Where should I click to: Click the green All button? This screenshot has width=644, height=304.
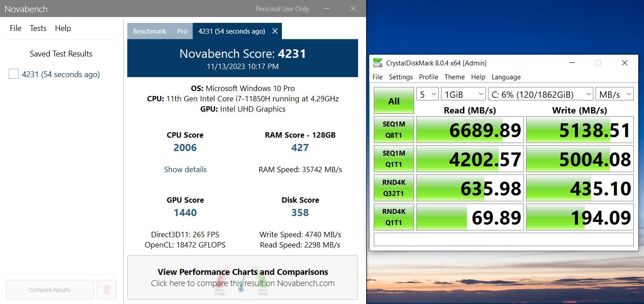[x=394, y=101]
